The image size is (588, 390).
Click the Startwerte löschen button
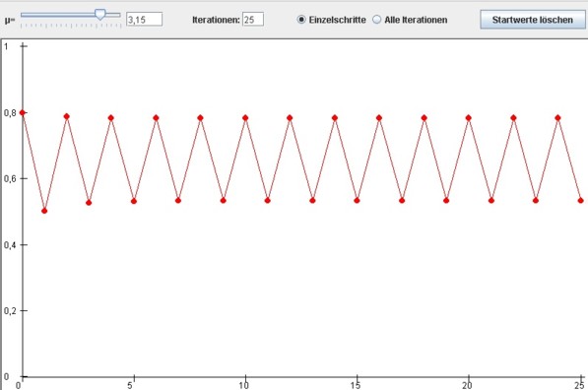pos(533,20)
